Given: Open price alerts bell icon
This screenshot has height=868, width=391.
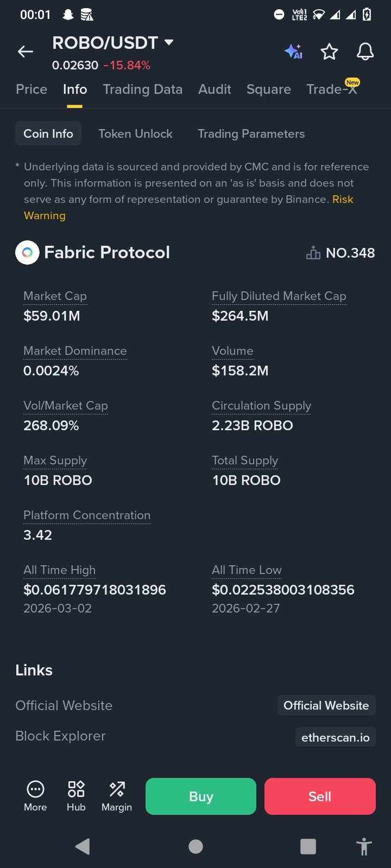Looking at the screenshot, I should pyautogui.click(x=365, y=52).
